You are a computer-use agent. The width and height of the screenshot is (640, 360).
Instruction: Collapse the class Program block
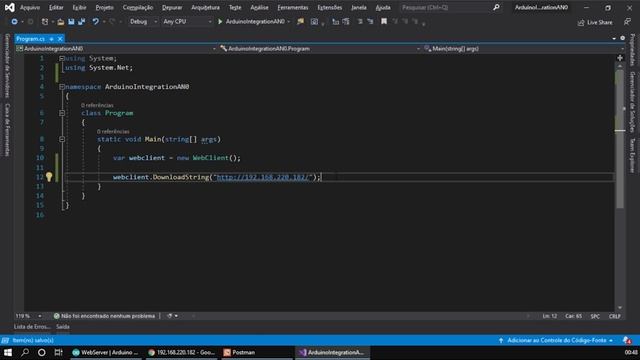coord(62,113)
